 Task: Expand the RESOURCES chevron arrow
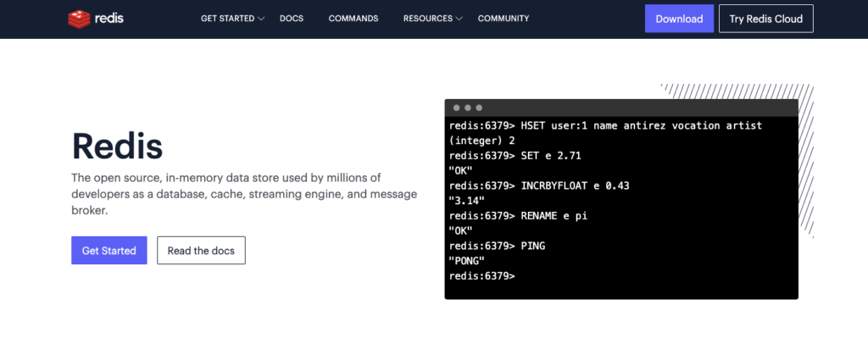pos(459,19)
